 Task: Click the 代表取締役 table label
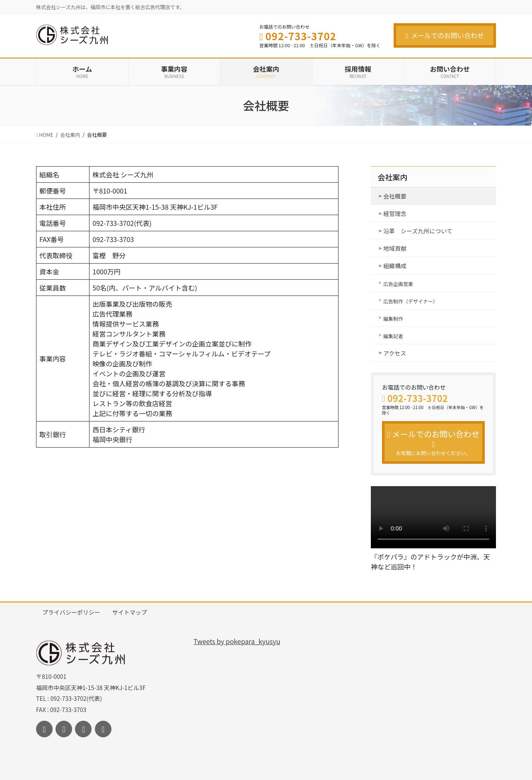point(63,256)
